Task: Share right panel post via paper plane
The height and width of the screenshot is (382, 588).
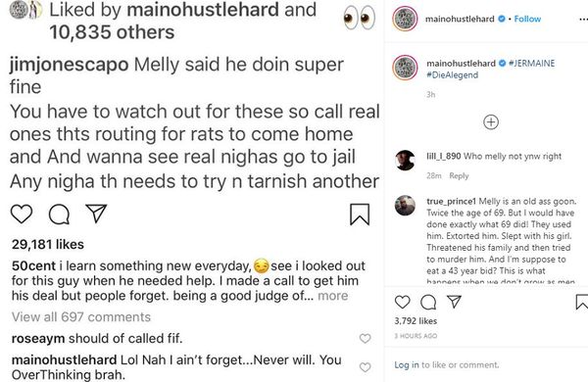Action: click(454, 302)
